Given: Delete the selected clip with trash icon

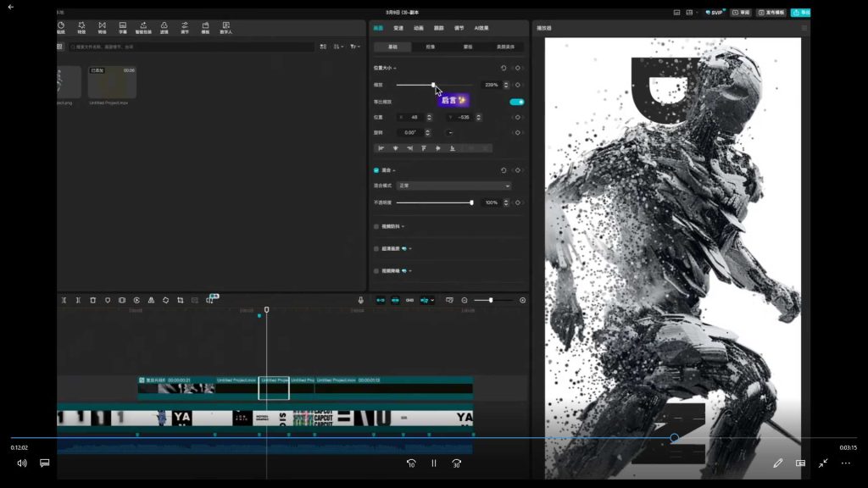Looking at the screenshot, I should (93, 300).
